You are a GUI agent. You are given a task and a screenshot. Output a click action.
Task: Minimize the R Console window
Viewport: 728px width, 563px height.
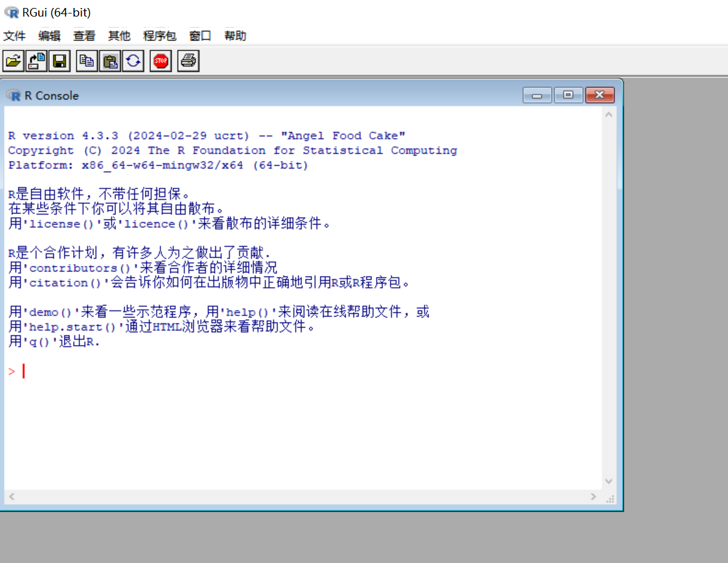(537, 95)
